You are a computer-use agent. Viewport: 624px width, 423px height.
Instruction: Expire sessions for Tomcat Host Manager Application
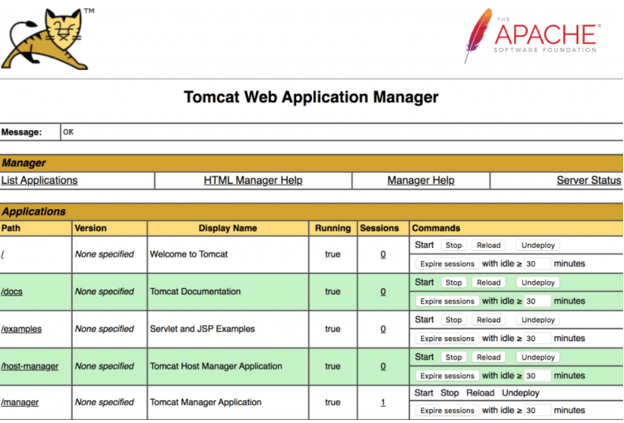[x=447, y=376]
